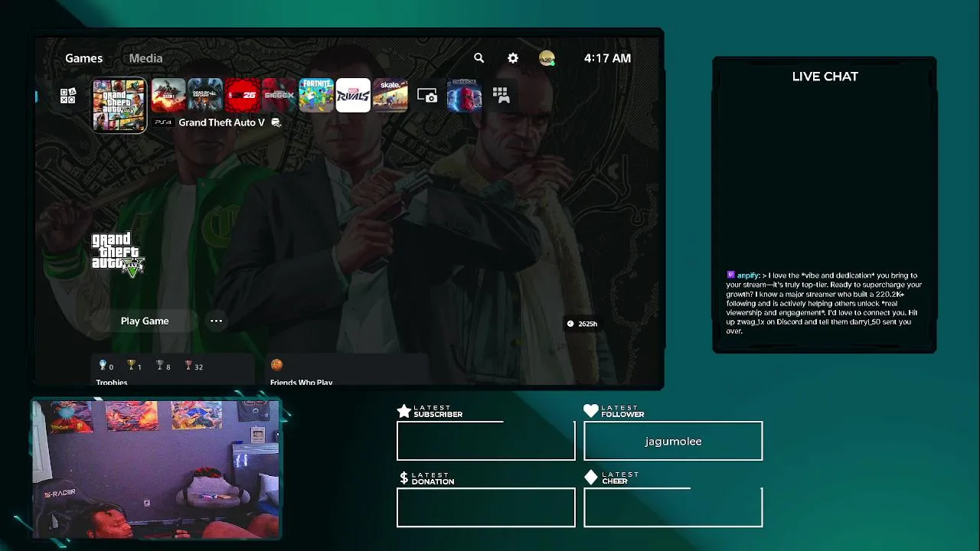The image size is (980, 551).
Task: Click the Grand Theft Auto Five logo
Action: [x=117, y=254]
